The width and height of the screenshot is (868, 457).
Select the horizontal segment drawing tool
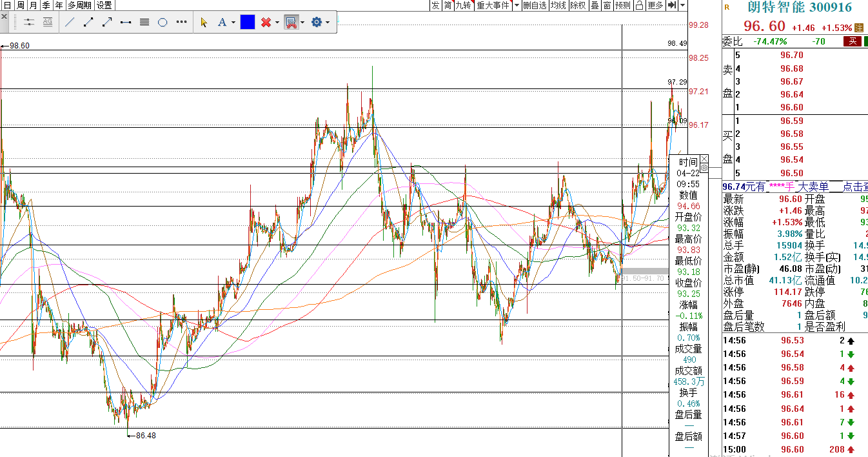pyautogui.click(x=126, y=22)
